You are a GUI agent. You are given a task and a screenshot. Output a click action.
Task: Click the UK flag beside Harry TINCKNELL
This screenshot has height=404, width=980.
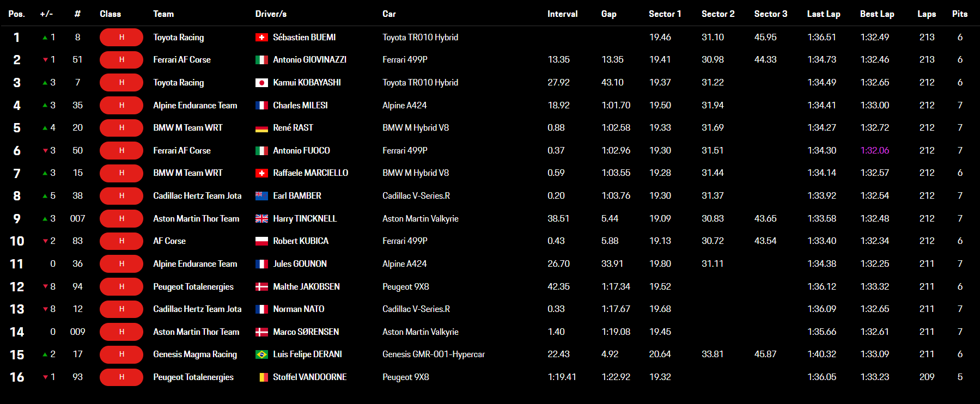click(x=261, y=219)
